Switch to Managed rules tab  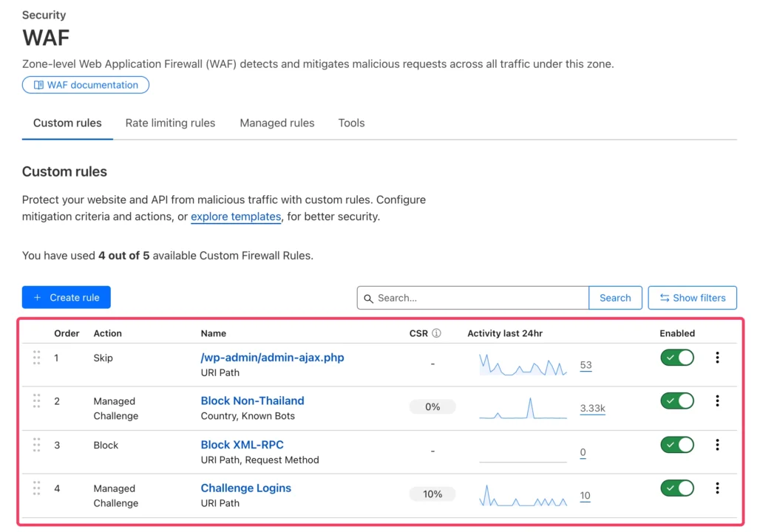(x=277, y=123)
